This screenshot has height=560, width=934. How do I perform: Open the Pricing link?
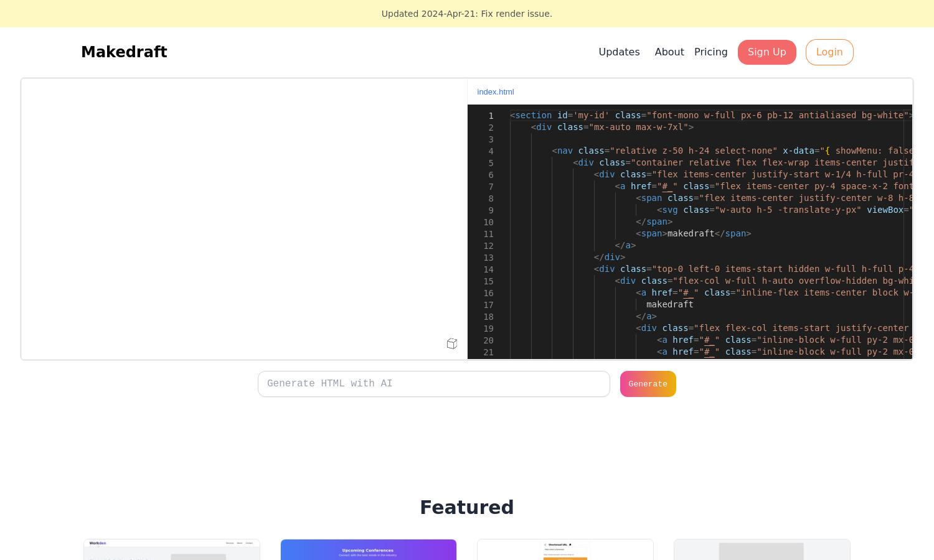coord(710,52)
